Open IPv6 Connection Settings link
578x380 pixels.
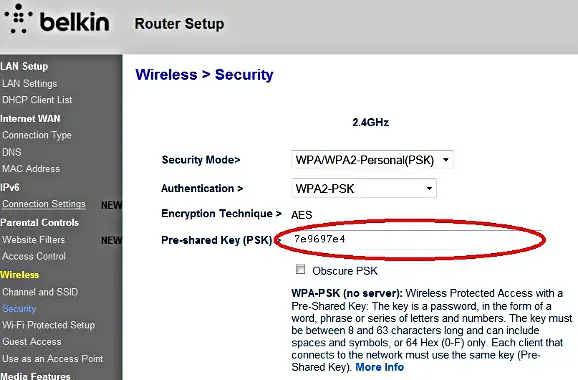pyautogui.click(x=43, y=204)
